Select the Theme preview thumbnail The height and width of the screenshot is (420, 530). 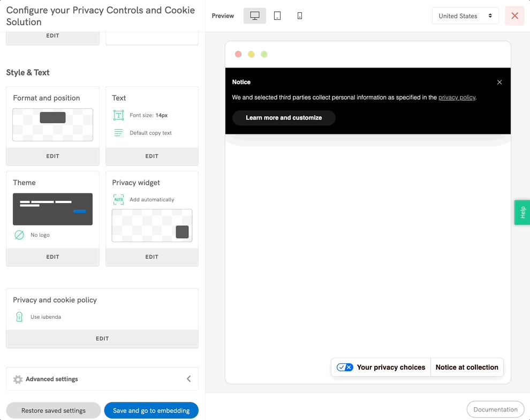click(52, 209)
